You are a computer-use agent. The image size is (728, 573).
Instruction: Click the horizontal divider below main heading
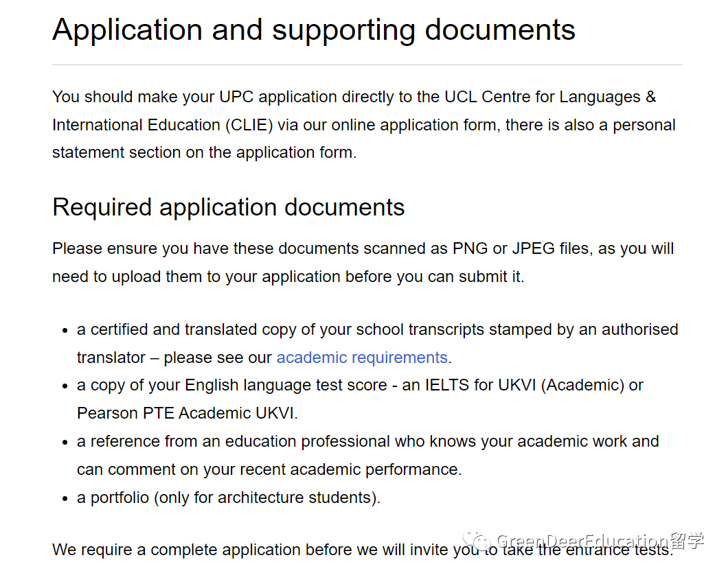tap(367, 65)
